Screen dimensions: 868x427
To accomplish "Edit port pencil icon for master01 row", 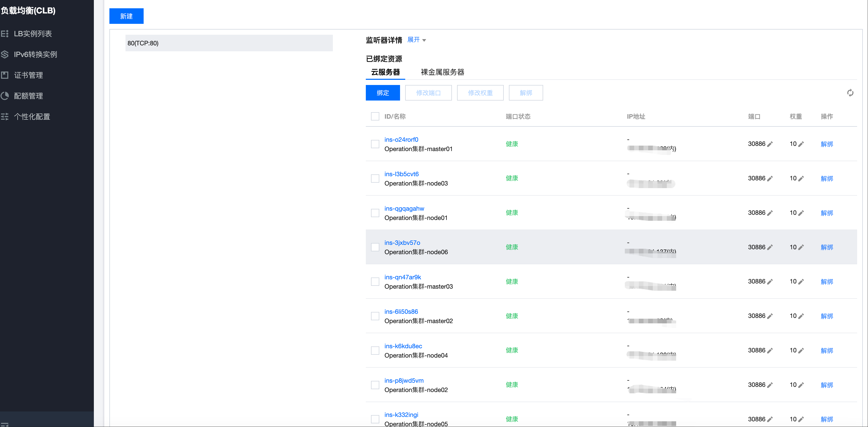I will tap(770, 144).
